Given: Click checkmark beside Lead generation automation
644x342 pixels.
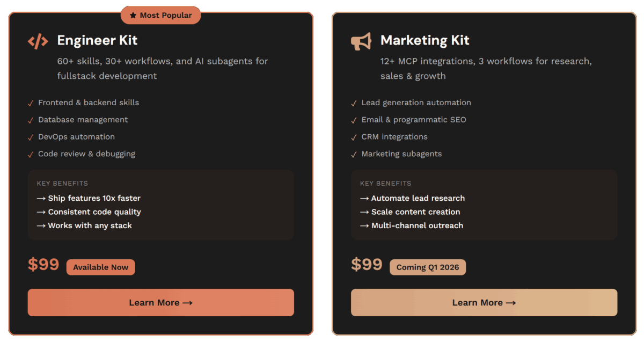Looking at the screenshot, I should pos(354,103).
